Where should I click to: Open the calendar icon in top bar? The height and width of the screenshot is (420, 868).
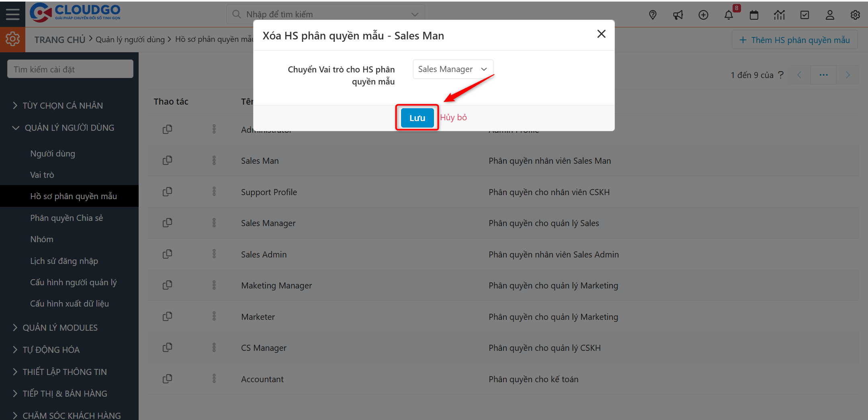tap(754, 15)
